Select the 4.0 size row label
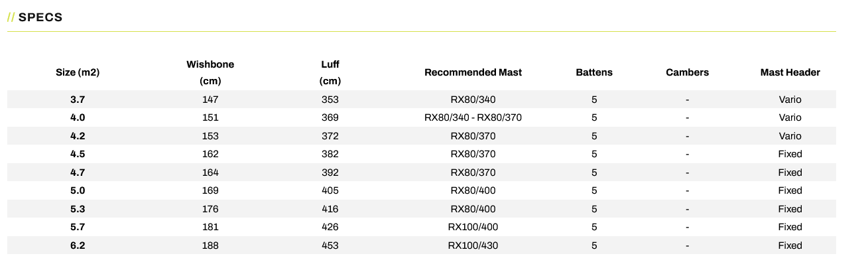Image resolution: width=868 pixels, height=274 pixels. coord(78,117)
